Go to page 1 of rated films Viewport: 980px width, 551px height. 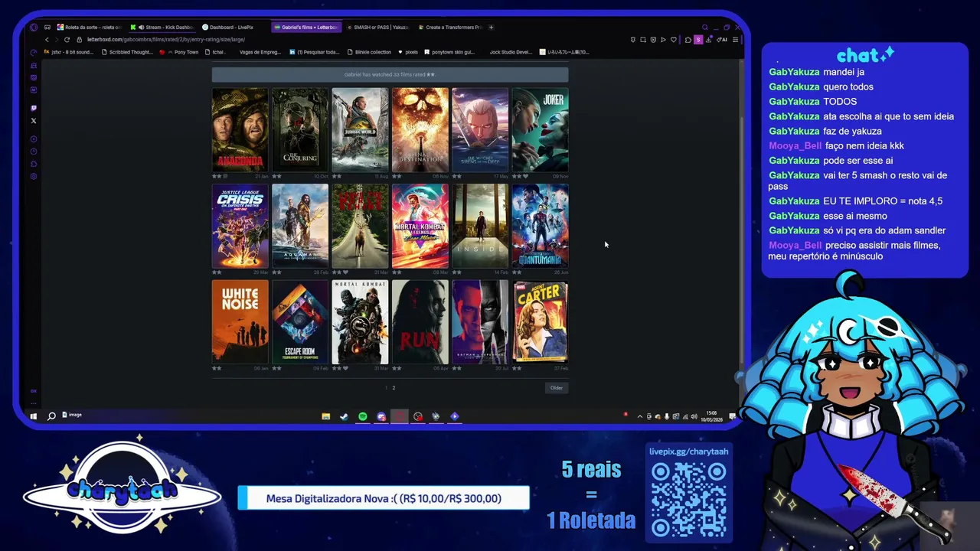click(386, 388)
